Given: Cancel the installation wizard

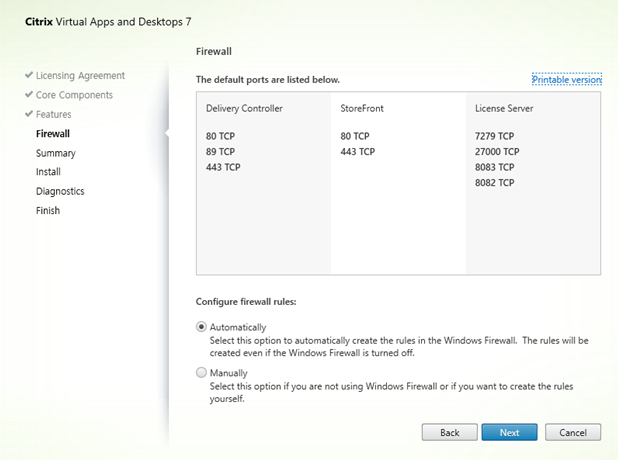Looking at the screenshot, I should 573,432.
